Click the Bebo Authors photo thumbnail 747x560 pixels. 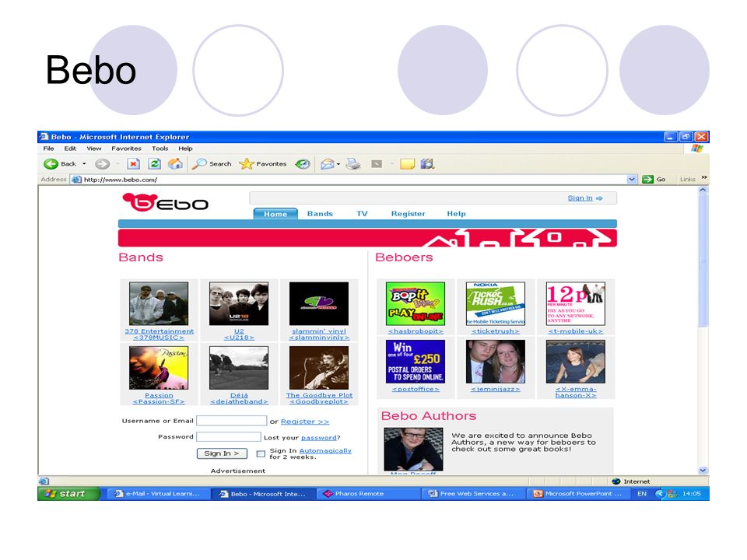tap(413, 449)
